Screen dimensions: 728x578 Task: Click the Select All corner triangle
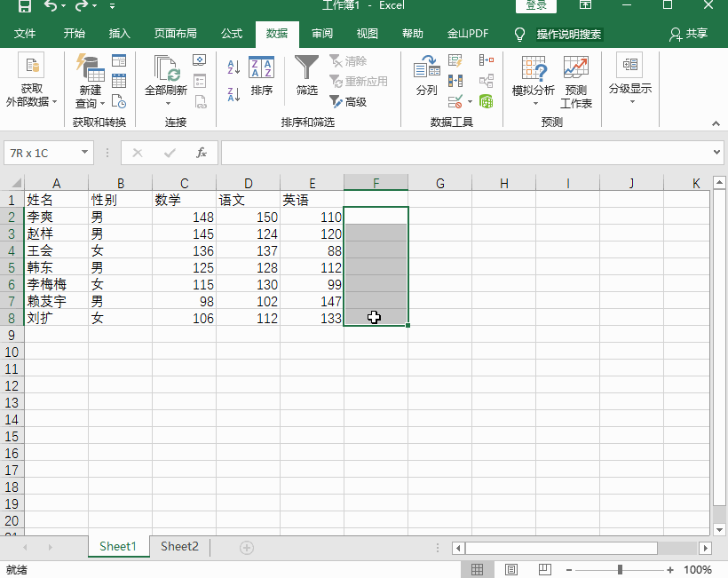(15, 183)
